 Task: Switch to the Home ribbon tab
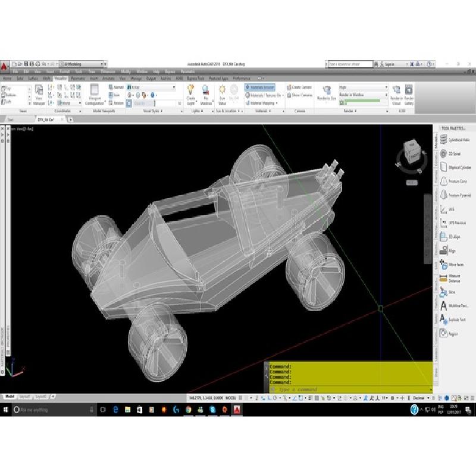click(7, 79)
